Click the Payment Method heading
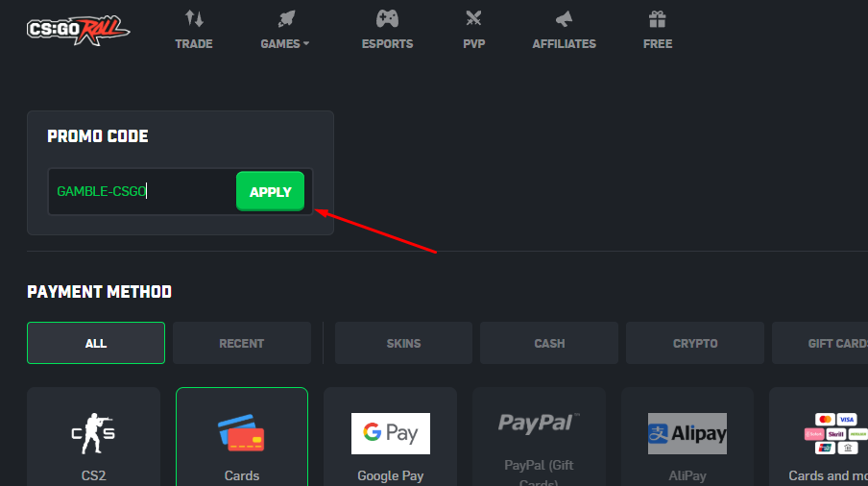 (x=99, y=292)
